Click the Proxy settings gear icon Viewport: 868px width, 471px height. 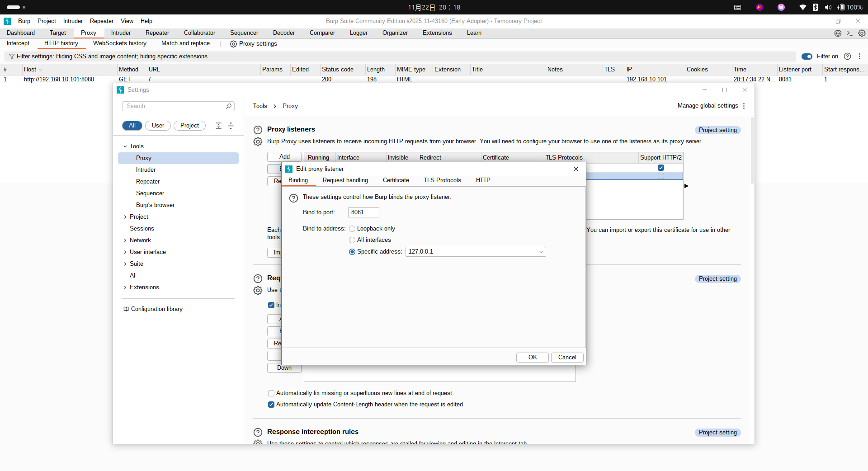click(233, 44)
